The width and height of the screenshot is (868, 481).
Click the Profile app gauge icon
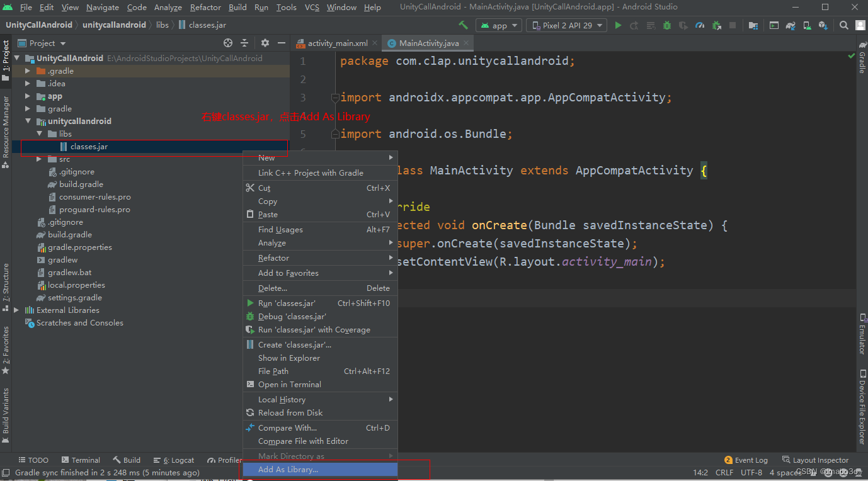(700, 25)
